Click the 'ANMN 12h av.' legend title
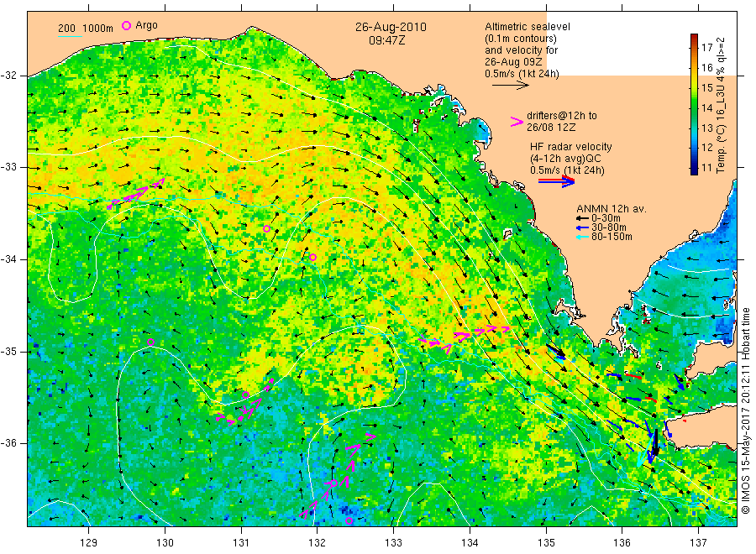Screen dimensions: 756x554 612,209
